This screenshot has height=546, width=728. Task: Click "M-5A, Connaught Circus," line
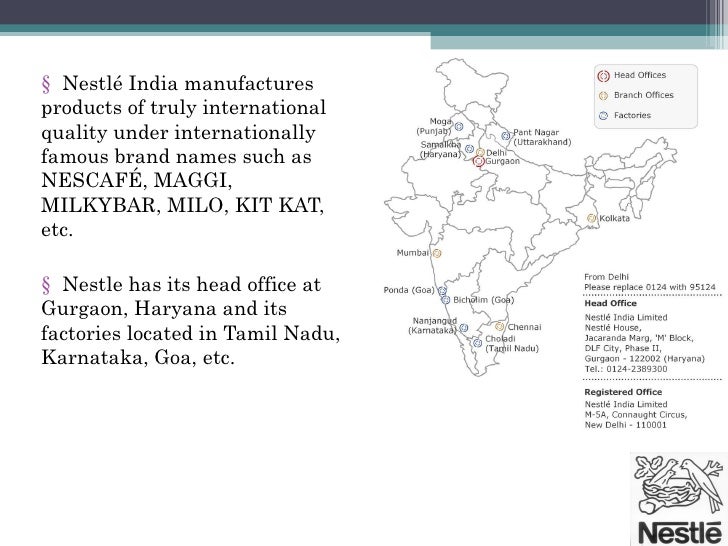[x=636, y=415]
